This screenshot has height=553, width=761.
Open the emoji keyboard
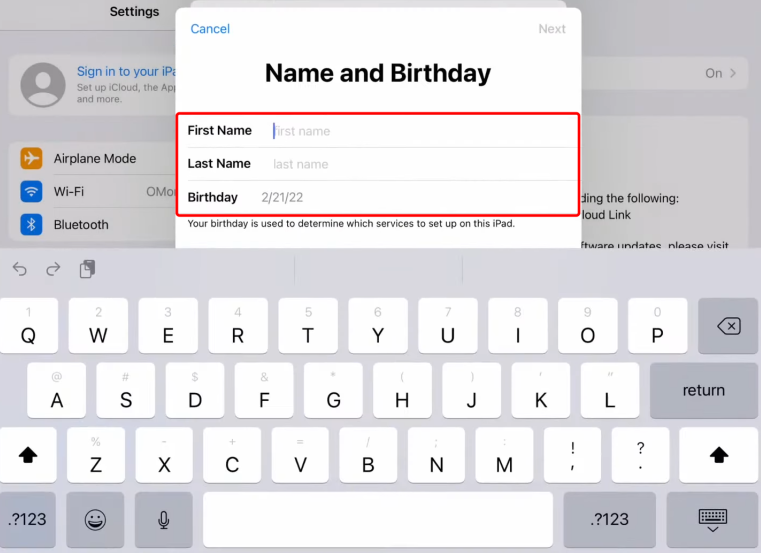[x=95, y=519]
